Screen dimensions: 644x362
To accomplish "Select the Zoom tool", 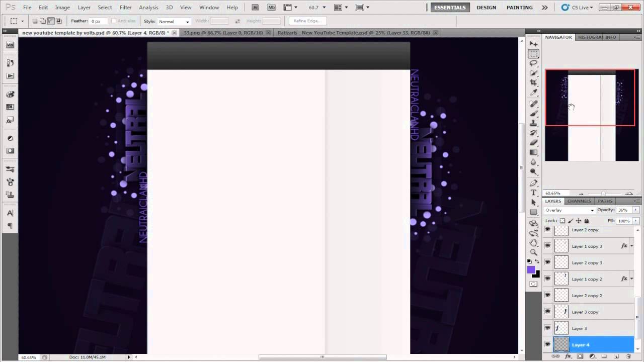I will tap(534, 252).
